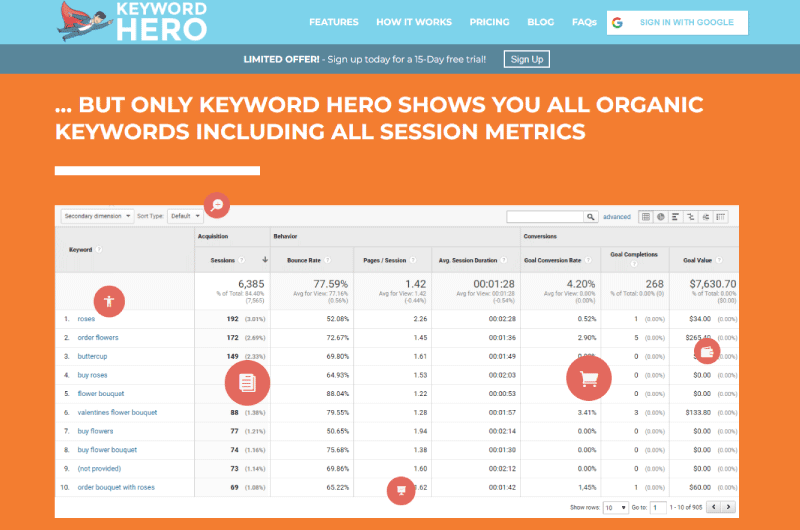The image size is (800, 530).
Task: Click help icon next to Goal Value
Action: (719, 260)
